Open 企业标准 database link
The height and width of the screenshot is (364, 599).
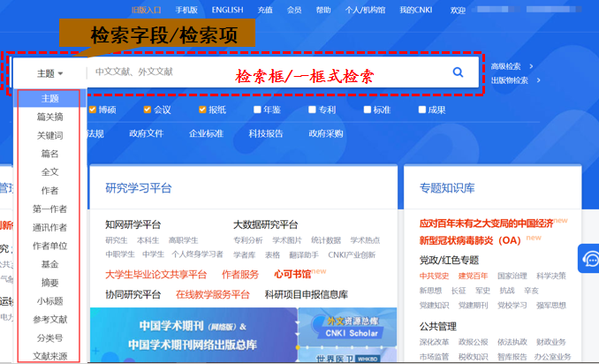click(x=206, y=133)
